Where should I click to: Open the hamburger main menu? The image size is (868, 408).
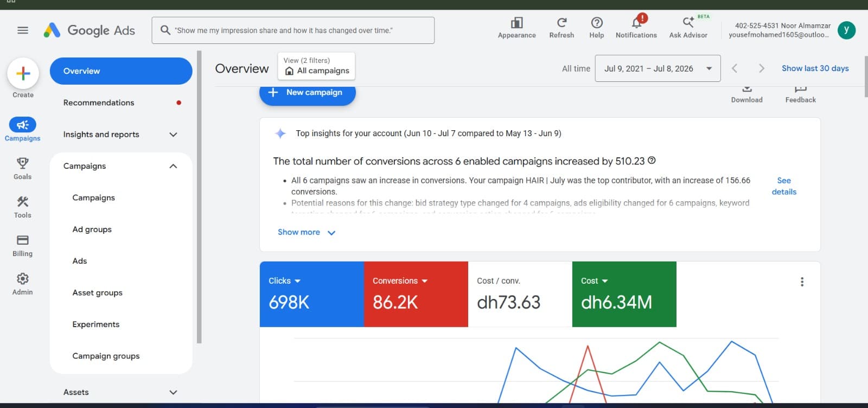click(23, 30)
